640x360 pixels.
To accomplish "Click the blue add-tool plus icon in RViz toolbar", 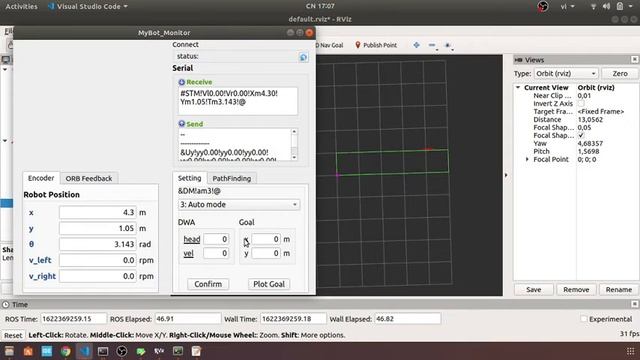I will 416,45.
